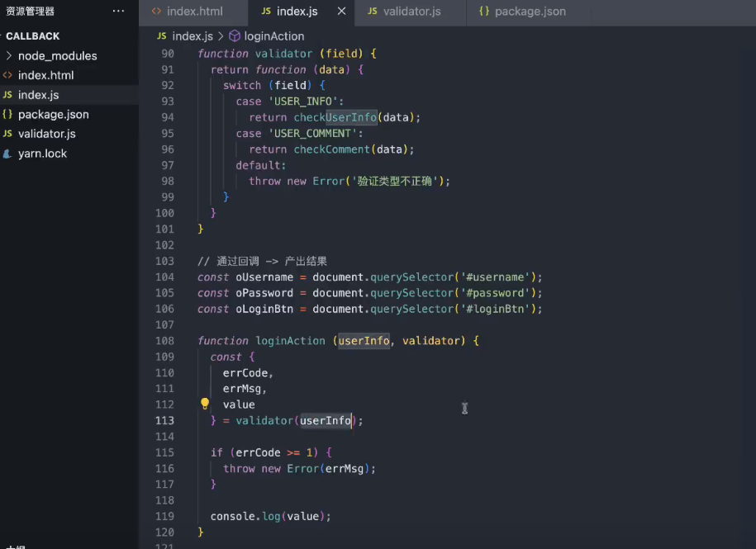Image resolution: width=756 pixels, height=549 pixels.
Task: Click the oLoginBtn variable on line 106
Action: 264,309
